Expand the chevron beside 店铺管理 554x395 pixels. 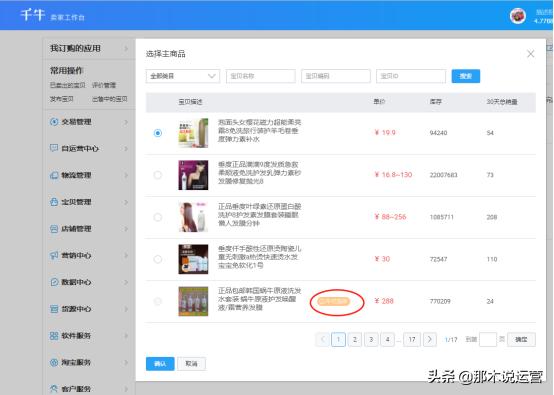(x=126, y=229)
